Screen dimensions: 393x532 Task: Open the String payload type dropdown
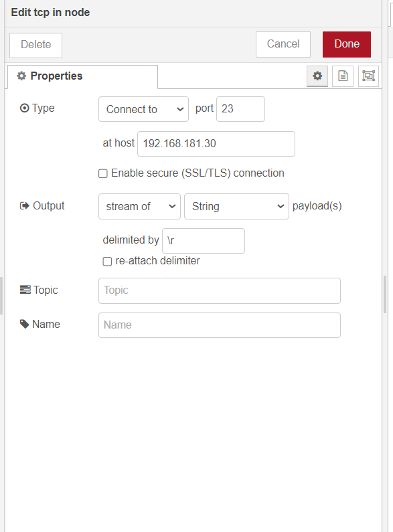click(x=236, y=206)
